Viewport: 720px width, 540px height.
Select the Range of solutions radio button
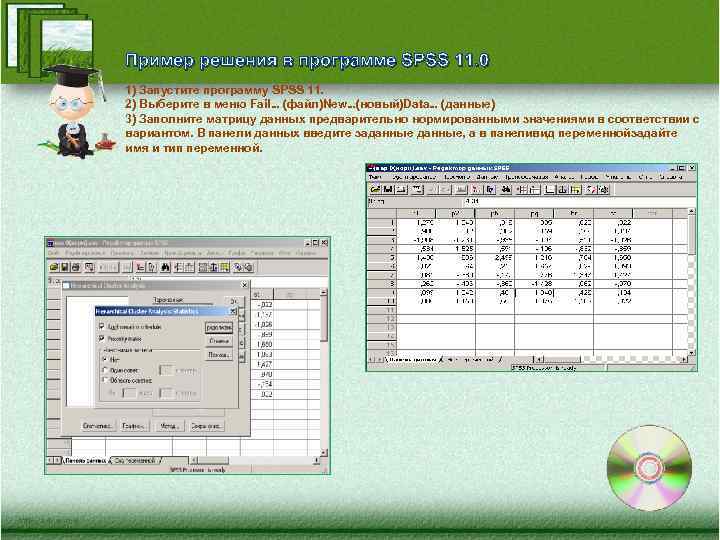tap(105, 380)
